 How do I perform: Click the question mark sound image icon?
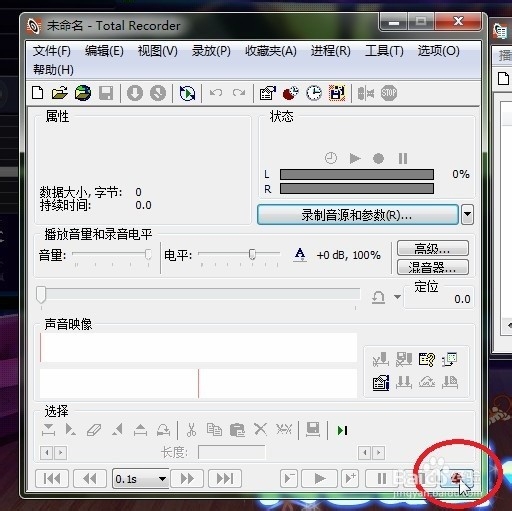(x=427, y=359)
